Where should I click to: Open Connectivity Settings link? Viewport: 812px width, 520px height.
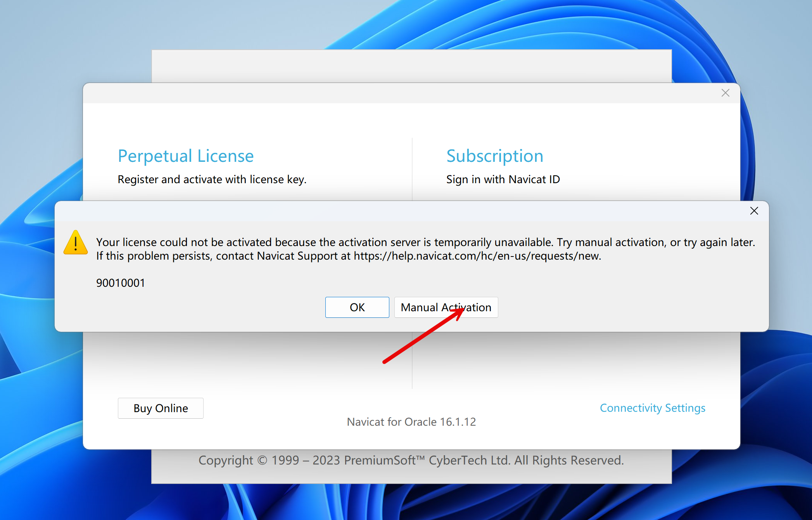(x=652, y=408)
